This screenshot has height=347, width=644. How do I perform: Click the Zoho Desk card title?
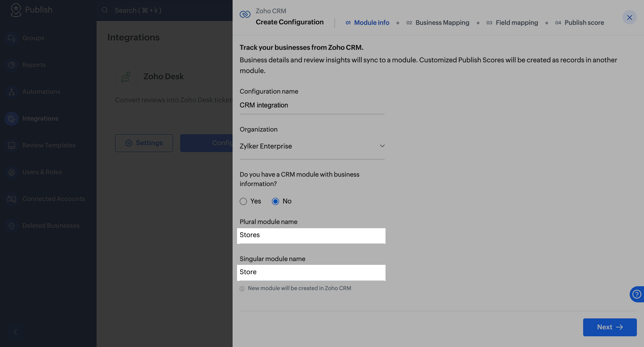coord(164,77)
